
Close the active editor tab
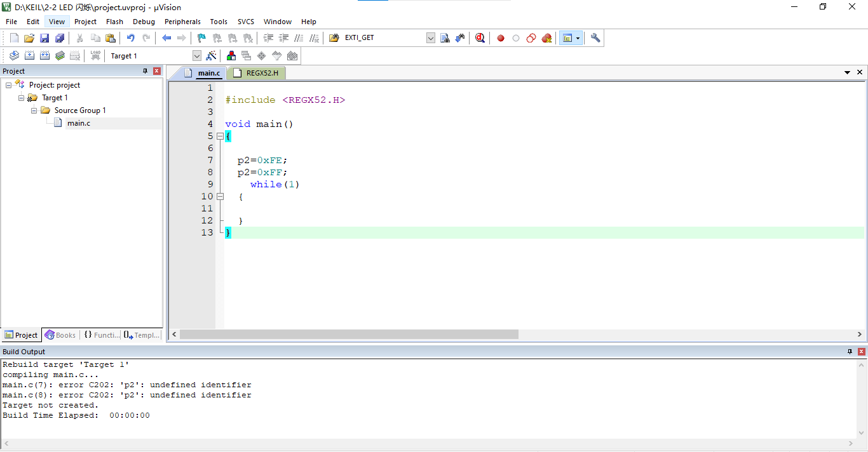pyautogui.click(x=860, y=72)
